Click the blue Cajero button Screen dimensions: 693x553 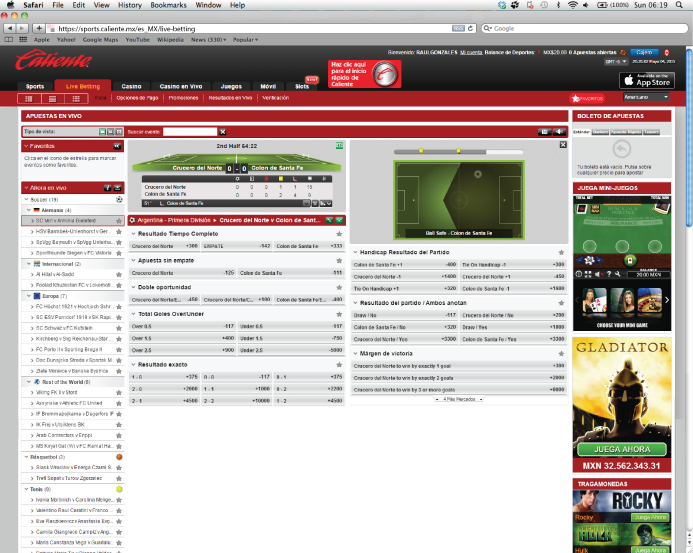[x=644, y=52]
